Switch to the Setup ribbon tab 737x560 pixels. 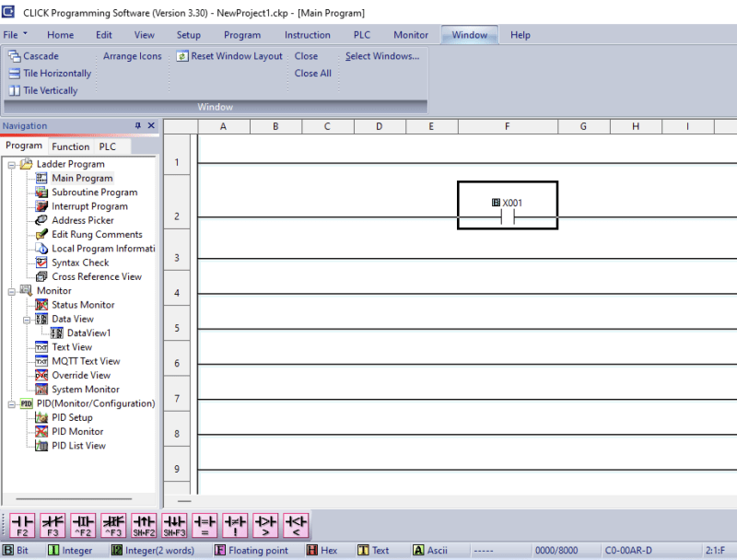[189, 35]
